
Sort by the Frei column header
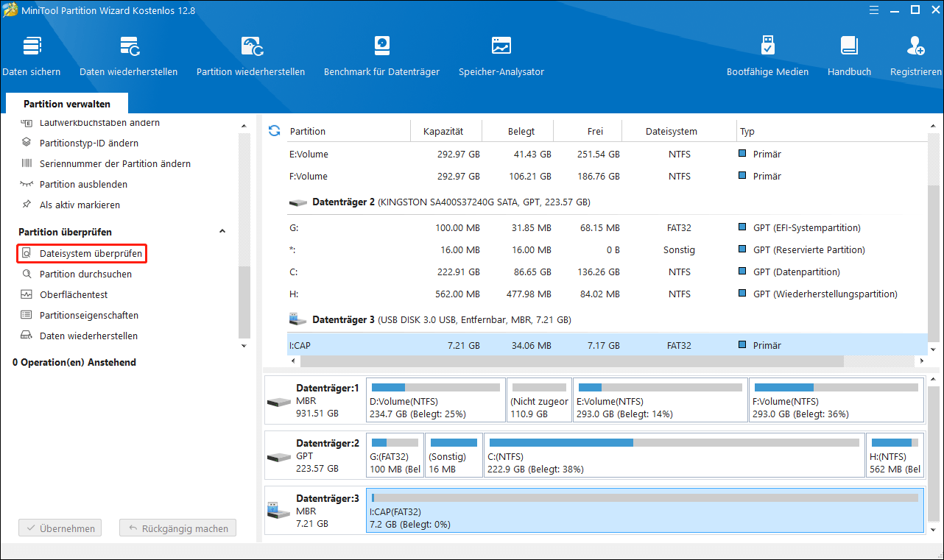point(595,131)
